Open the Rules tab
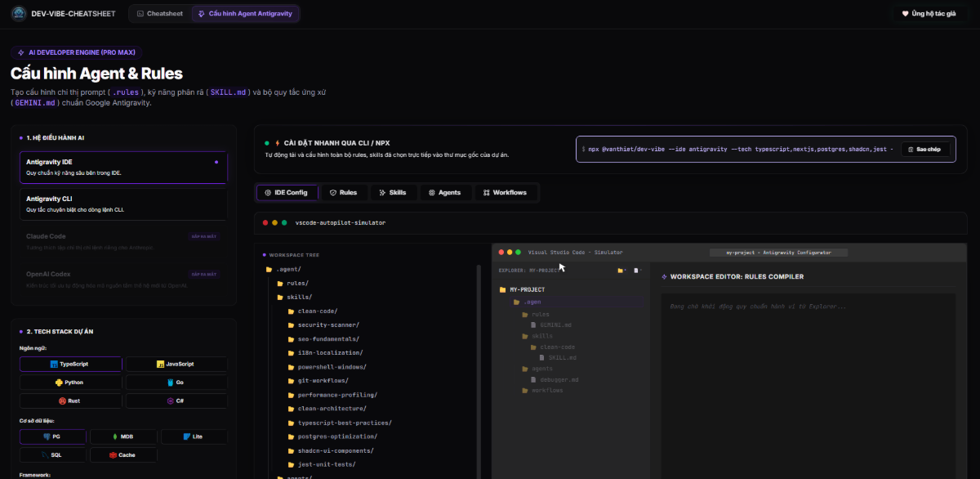Image resolution: width=980 pixels, height=479 pixels. [x=343, y=193]
